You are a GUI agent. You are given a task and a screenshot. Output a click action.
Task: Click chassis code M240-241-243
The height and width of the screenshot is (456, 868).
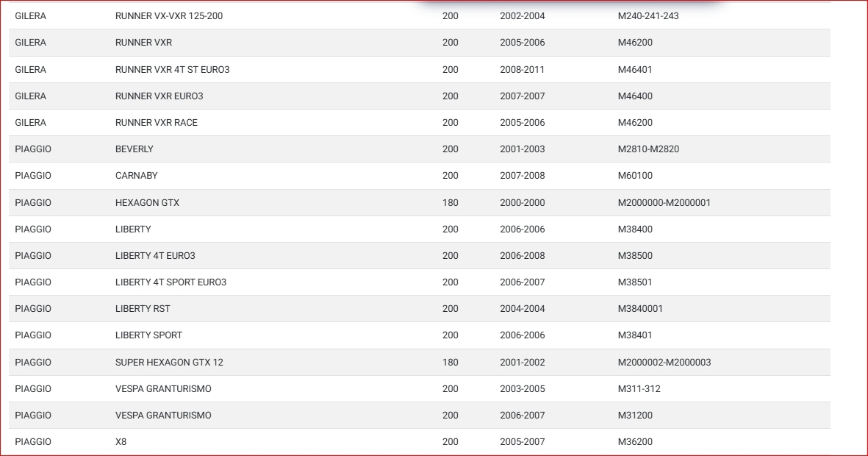(x=648, y=16)
